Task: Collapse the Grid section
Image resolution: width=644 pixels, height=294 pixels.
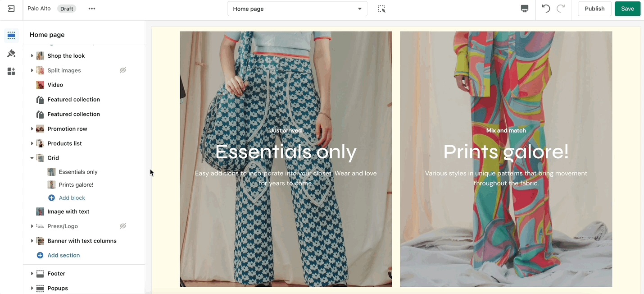Action: [32, 158]
